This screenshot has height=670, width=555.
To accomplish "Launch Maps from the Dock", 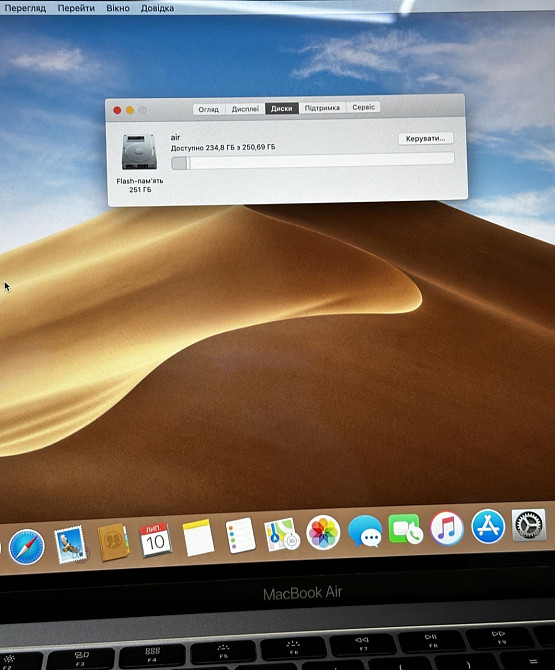I will (x=281, y=534).
